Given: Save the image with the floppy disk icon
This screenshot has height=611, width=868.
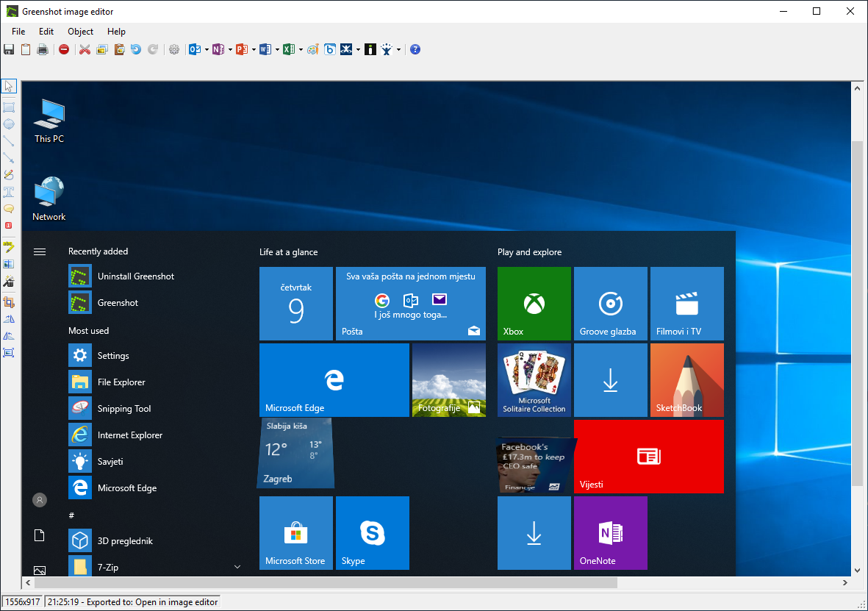Looking at the screenshot, I should [9, 49].
